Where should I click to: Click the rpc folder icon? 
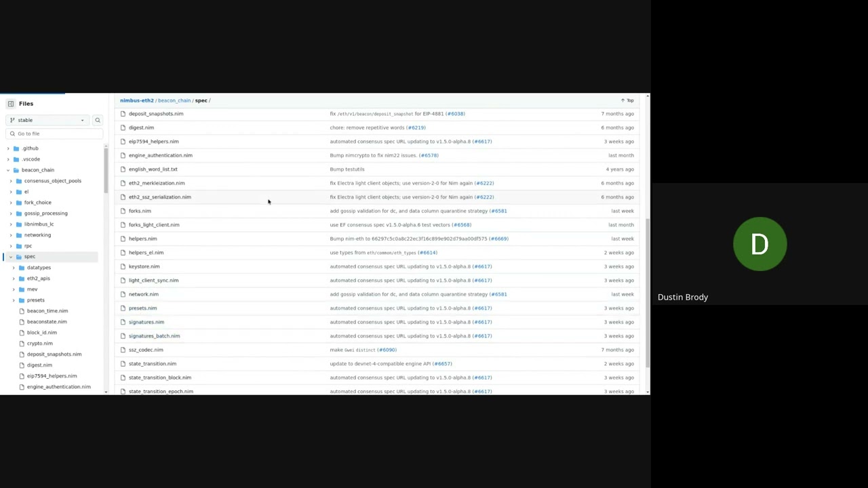point(19,246)
